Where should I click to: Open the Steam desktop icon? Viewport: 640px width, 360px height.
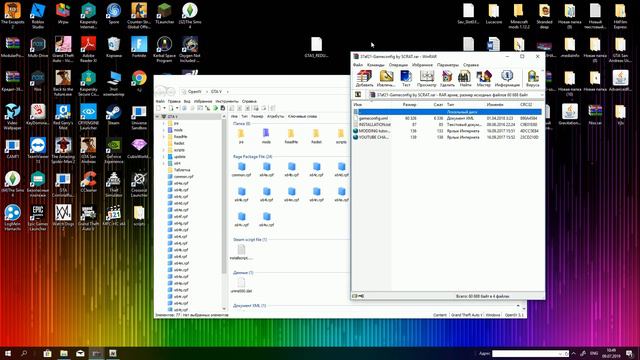click(113, 115)
